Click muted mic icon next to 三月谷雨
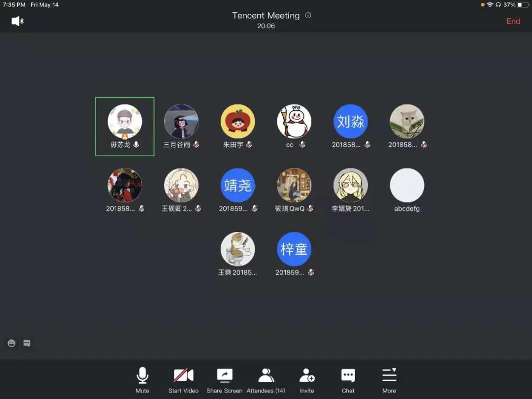 point(196,144)
